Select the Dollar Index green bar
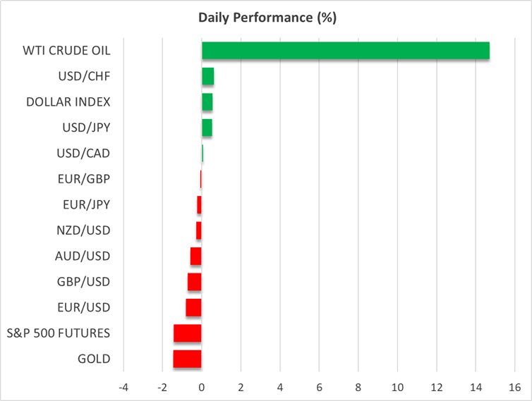 (207, 102)
